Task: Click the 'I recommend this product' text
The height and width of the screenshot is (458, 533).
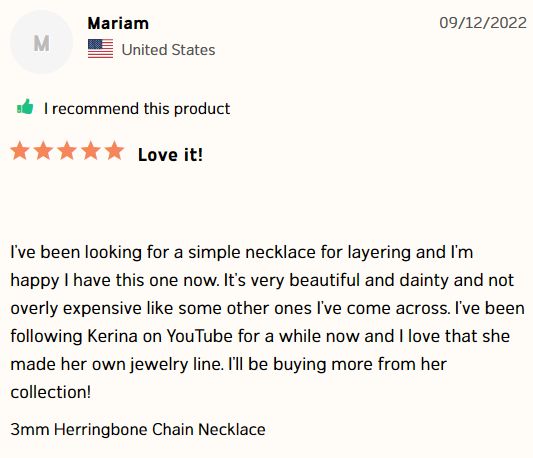Action: pos(137,109)
